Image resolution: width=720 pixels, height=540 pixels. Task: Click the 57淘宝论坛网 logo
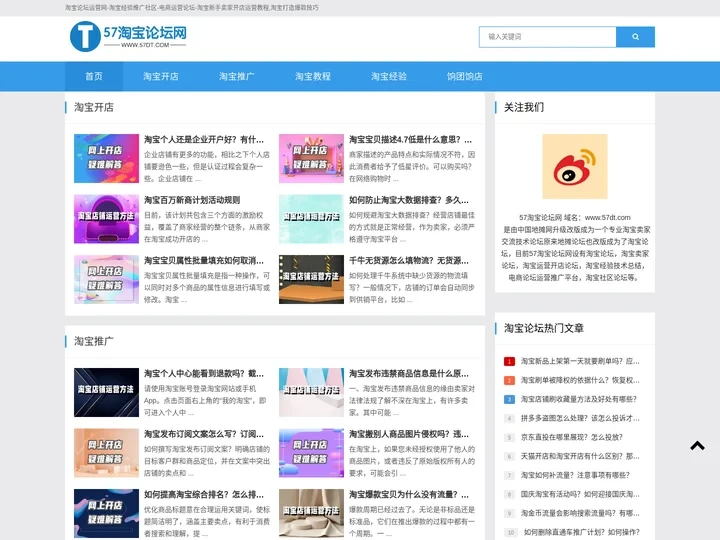click(128, 36)
